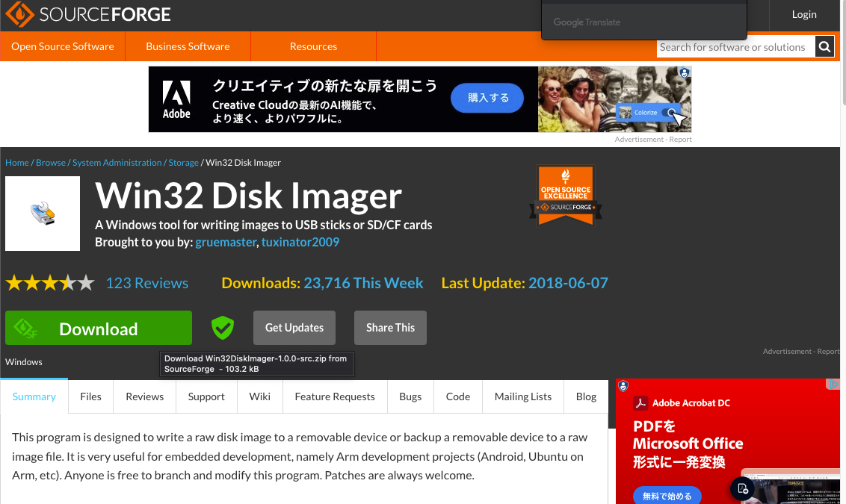
Task: Click the search magnifier icon
Action: (824, 47)
